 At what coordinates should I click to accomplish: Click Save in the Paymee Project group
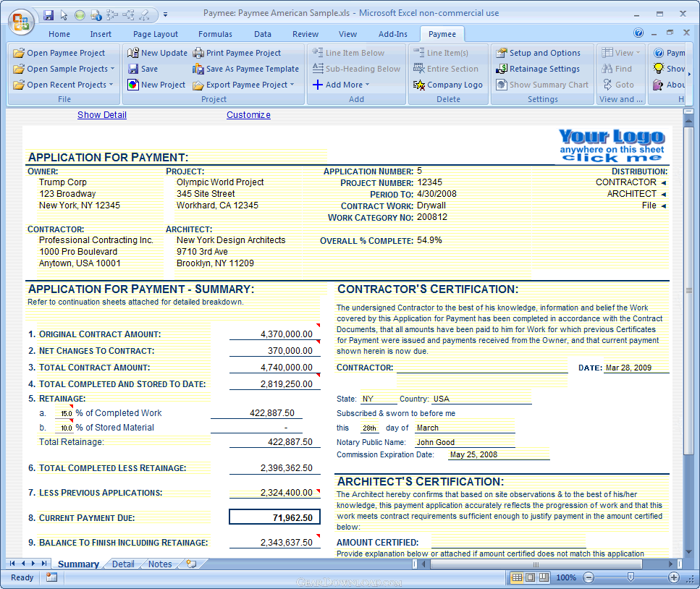143,69
